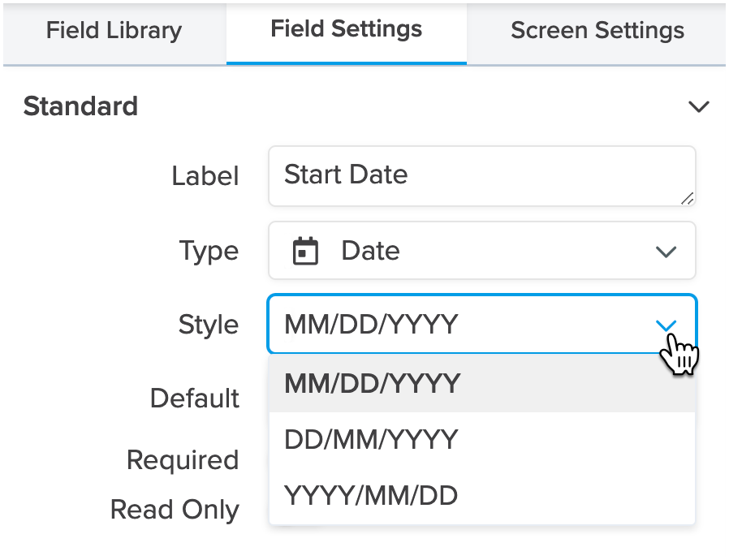Click the Style field caption
Viewport: 729px width, 560px height.
pos(209,325)
